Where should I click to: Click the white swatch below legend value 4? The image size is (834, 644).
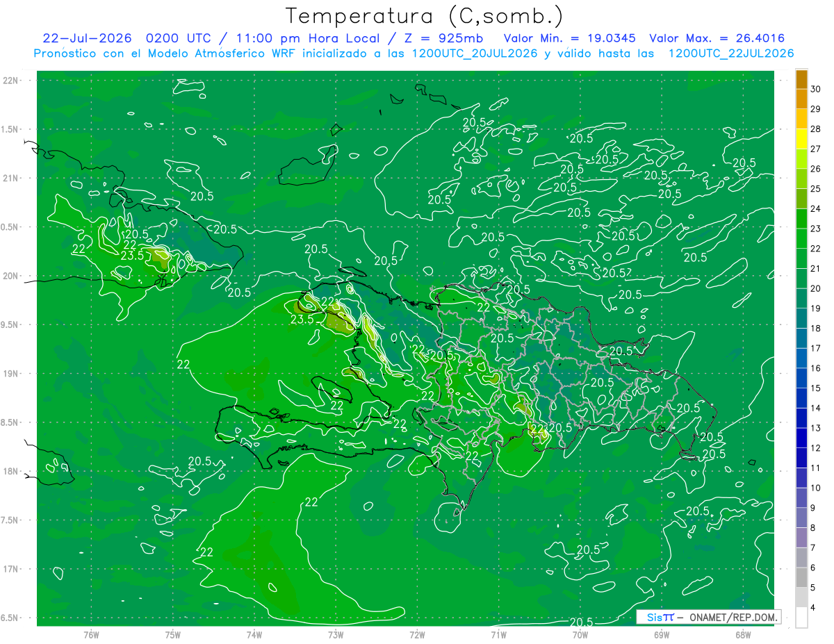tap(802, 618)
